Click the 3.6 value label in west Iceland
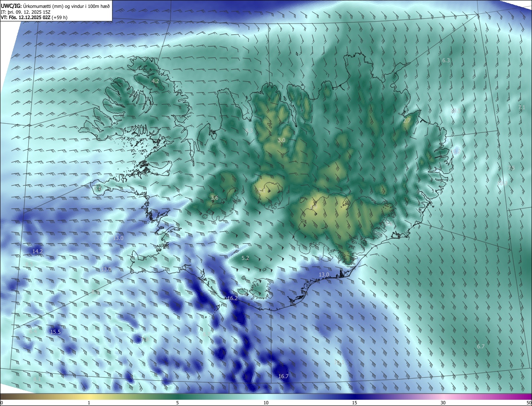 click(214, 198)
